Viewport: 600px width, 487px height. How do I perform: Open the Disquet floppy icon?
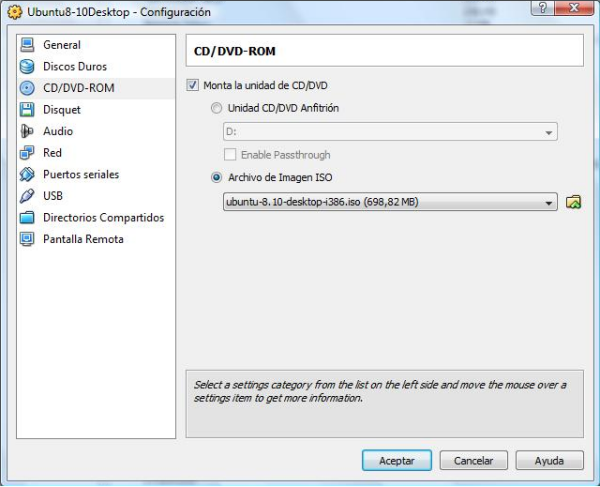click(27, 110)
